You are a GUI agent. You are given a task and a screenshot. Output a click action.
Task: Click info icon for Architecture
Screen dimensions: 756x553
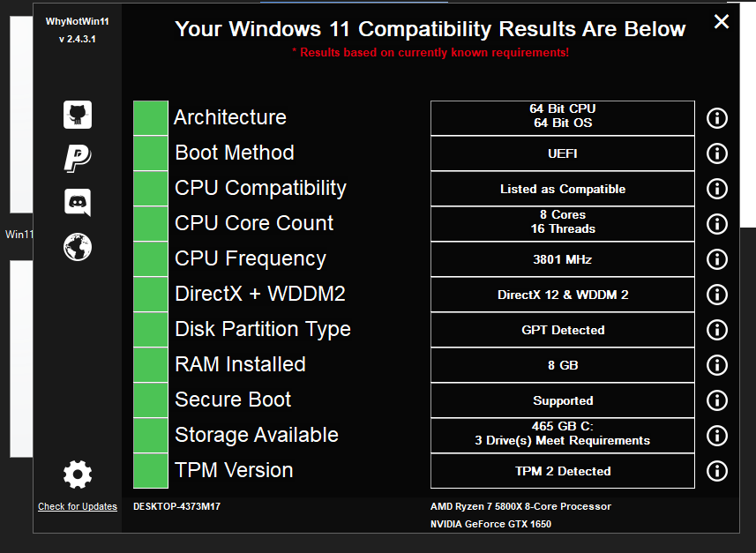pos(717,117)
